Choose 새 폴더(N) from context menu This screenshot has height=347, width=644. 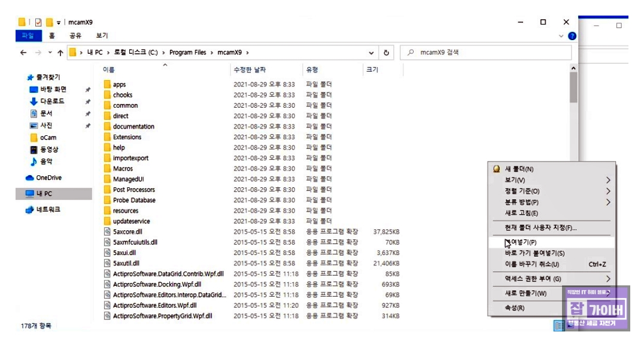(x=552, y=169)
